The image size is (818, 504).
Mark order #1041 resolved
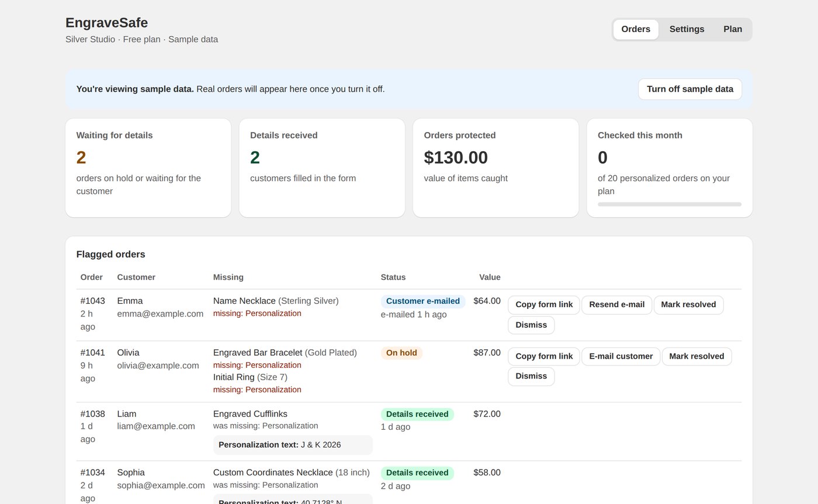(696, 356)
